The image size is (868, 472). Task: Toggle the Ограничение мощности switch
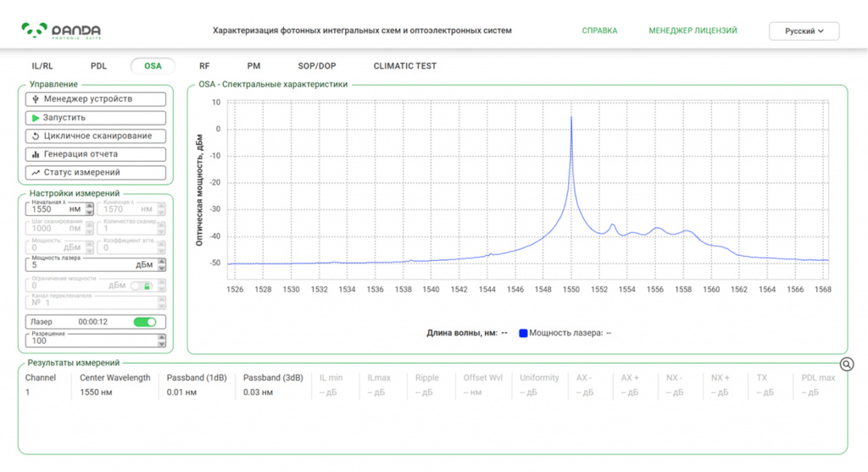click(x=142, y=286)
